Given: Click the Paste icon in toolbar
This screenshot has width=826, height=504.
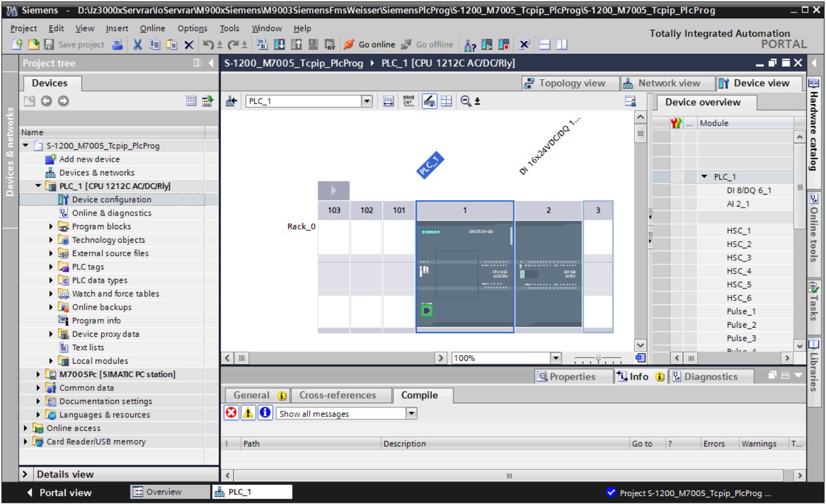Looking at the screenshot, I should [x=172, y=45].
